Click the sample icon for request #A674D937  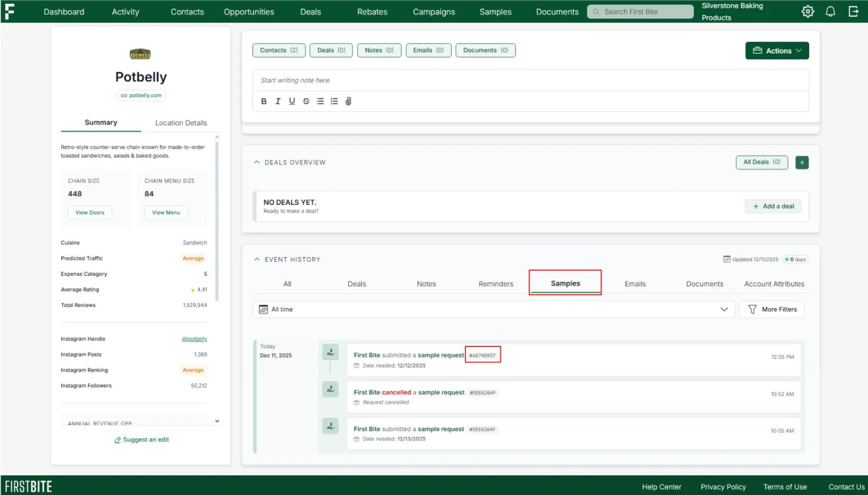click(330, 352)
